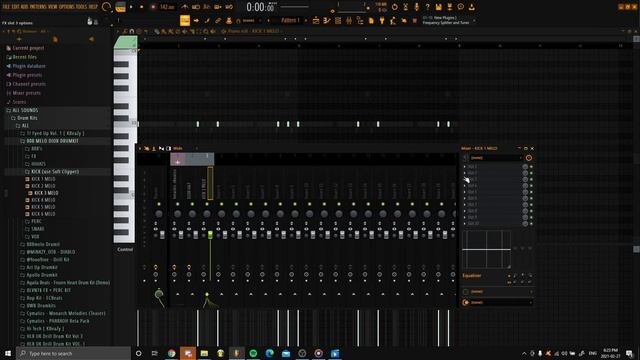Open the View channel rack icon
This screenshot has width=640, height=360.
tap(338, 20)
